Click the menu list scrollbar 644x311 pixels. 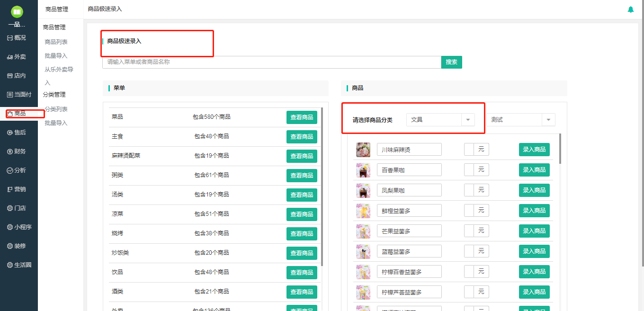tap(322, 186)
